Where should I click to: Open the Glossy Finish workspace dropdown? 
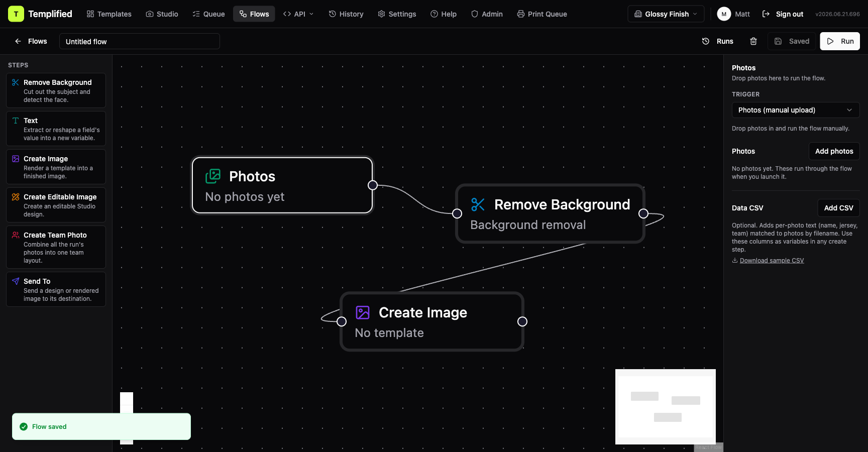coord(666,14)
